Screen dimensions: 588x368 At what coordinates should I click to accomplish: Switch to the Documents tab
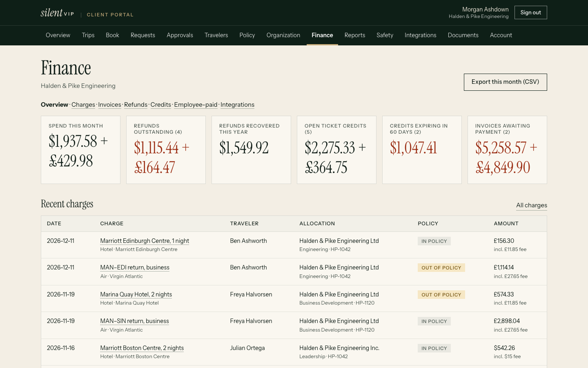click(463, 35)
